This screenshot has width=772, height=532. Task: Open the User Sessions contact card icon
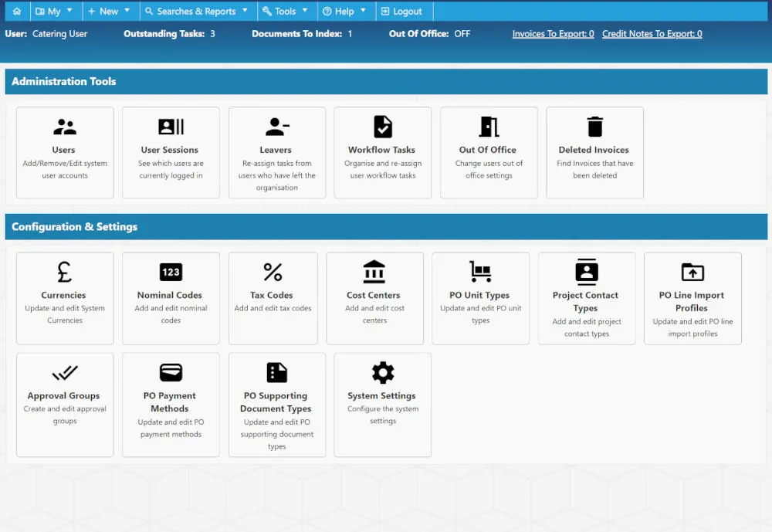[x=171, y=127]
